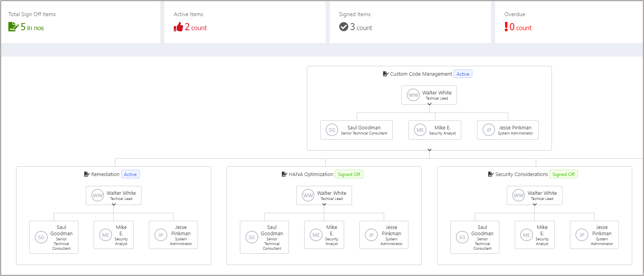This screenshot has height=276, width=644.
Task: Click Saul Goodman name in HANA Optimization
Action: tap(272, 230)
